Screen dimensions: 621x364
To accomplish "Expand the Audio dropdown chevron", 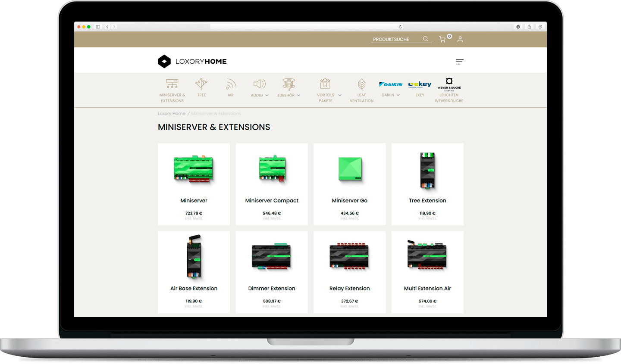I will point(267,95).
